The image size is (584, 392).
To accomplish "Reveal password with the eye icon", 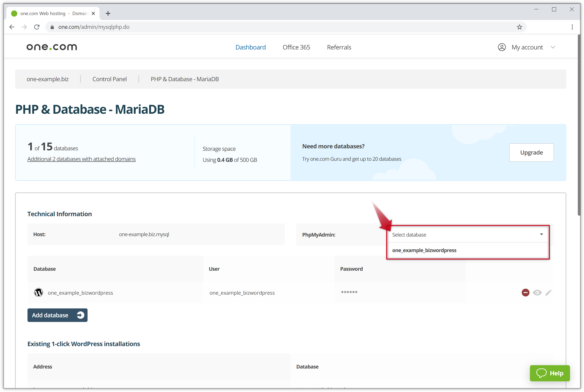I will [537, 292].
